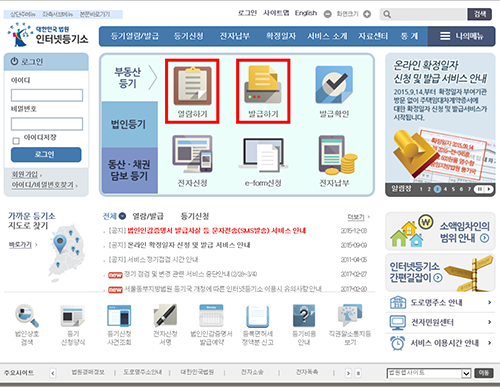The width and height of the screenshot is (500, 387).
Task: Open the 발급확인 checkmark icon
Action: [x=334, y=85]
